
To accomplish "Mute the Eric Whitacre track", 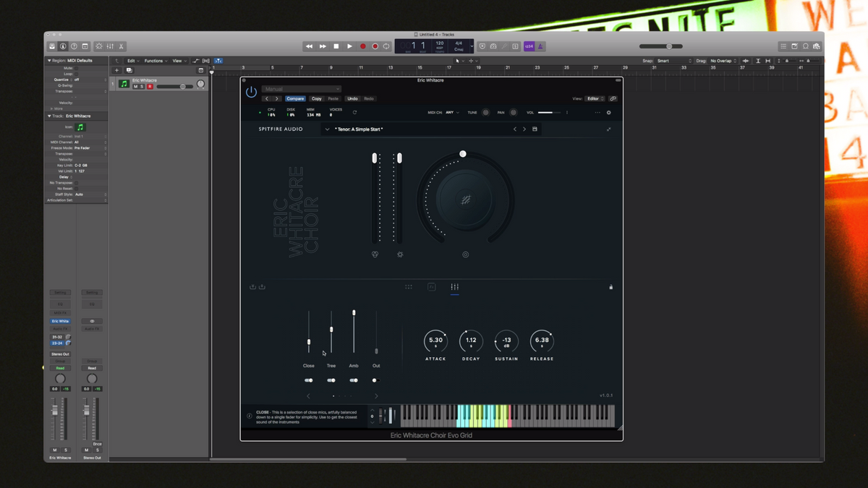I will click(x=135, y=87).
